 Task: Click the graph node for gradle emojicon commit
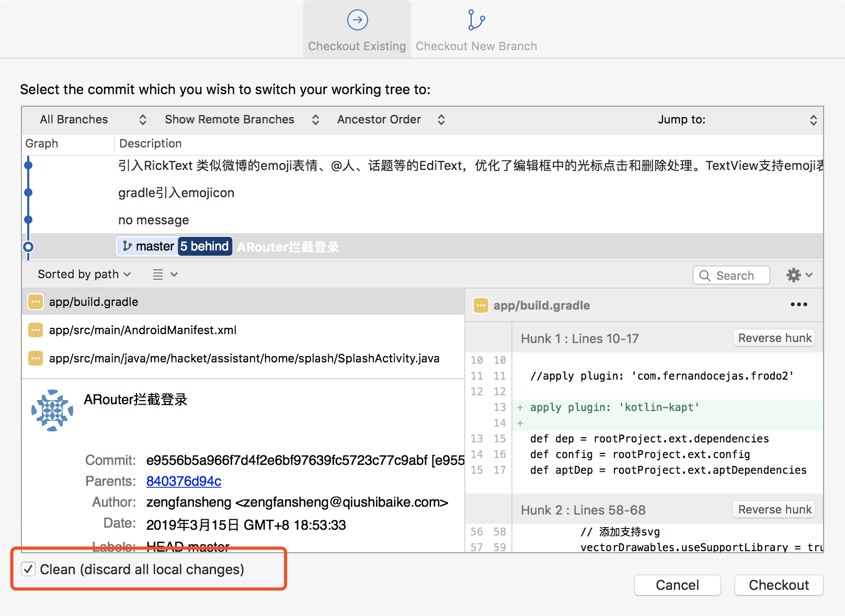tap(28, 192)
